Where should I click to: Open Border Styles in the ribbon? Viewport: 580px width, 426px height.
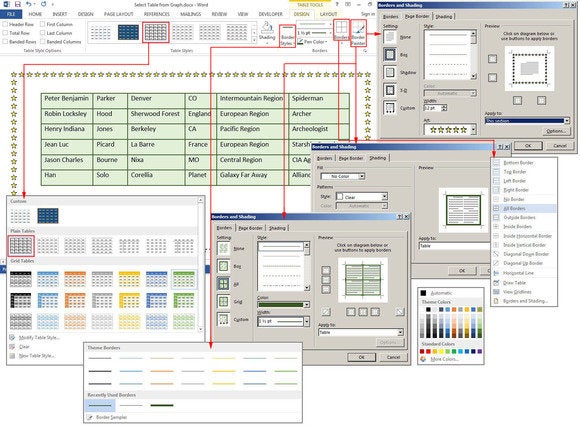(x=287, y=36)
